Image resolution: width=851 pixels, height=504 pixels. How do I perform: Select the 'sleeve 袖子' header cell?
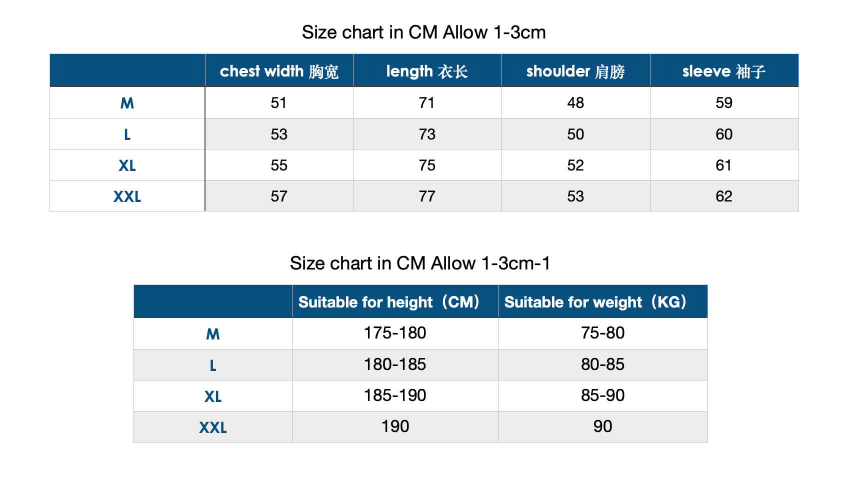(x=724, y=71)
